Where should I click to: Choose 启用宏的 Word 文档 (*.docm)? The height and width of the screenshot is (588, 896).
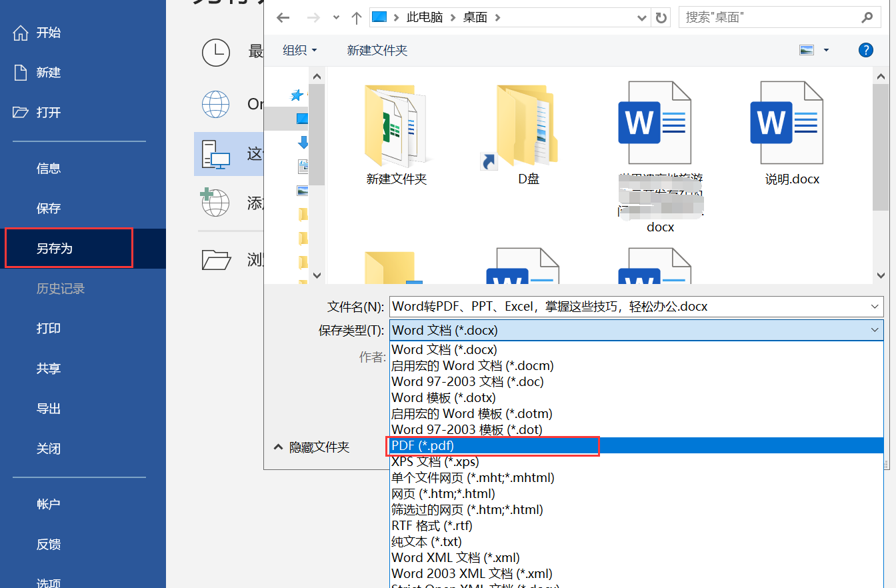(636, 365)
